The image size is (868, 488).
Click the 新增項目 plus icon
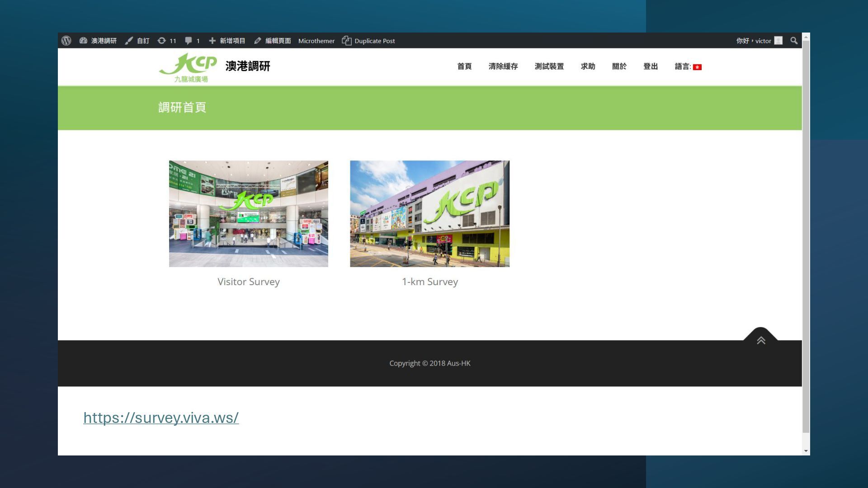coord(212,41)
